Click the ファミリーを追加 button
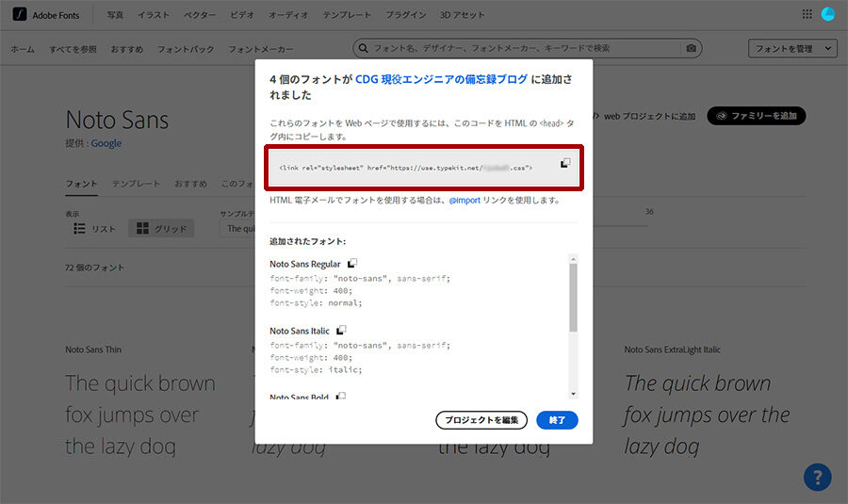848x504 pixels. coord(756,116)
